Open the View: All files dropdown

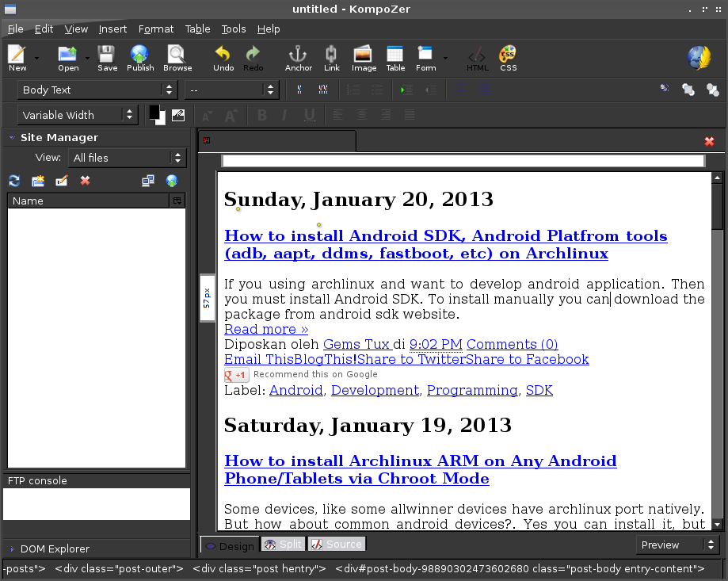coord(178,157)
